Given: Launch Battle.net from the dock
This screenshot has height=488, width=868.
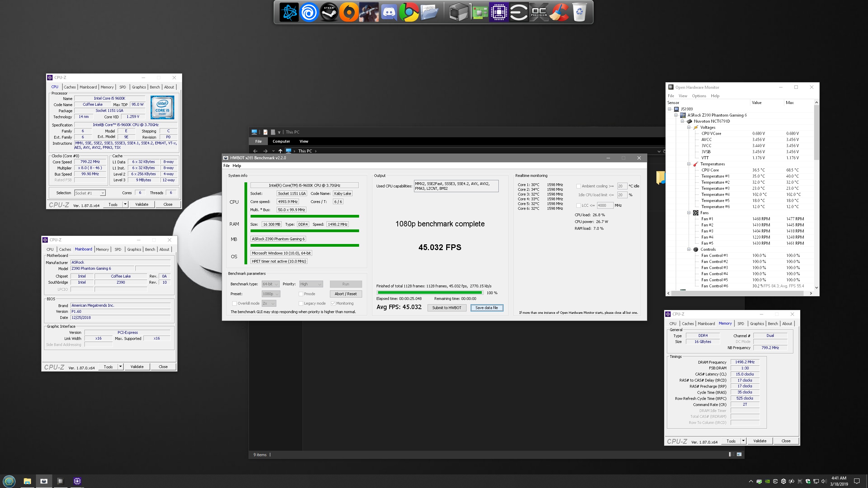Looking at the screenshot, I should [289, 12].
